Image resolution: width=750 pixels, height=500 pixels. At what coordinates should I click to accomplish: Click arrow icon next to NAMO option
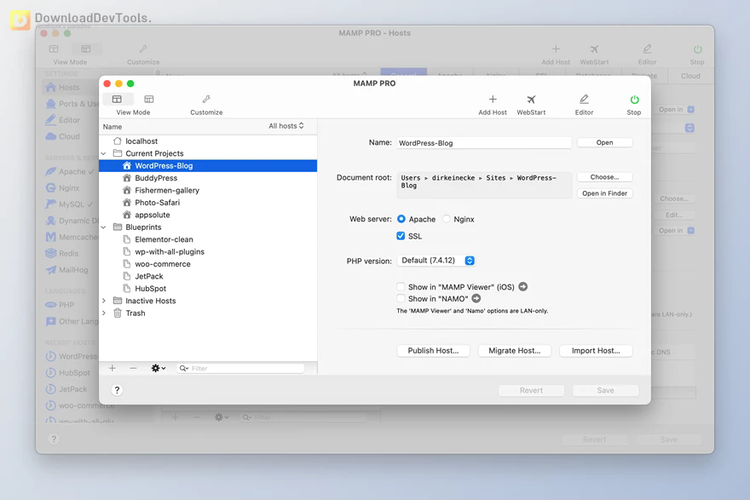coord(476,299)
